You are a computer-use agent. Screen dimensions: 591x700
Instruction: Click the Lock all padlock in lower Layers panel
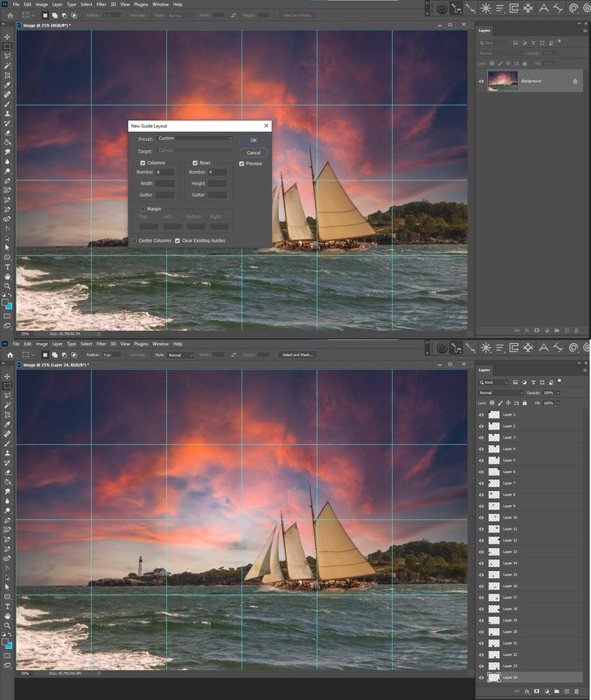tap(524, 403)
